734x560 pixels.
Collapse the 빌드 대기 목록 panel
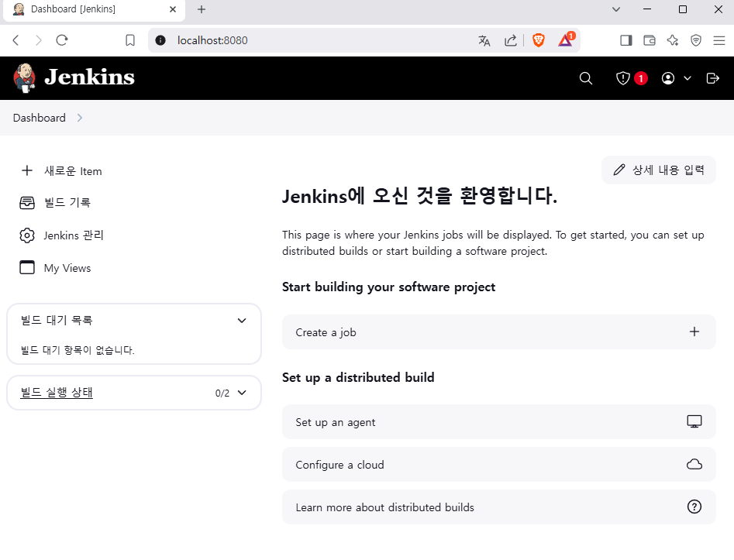click(242, 321)
